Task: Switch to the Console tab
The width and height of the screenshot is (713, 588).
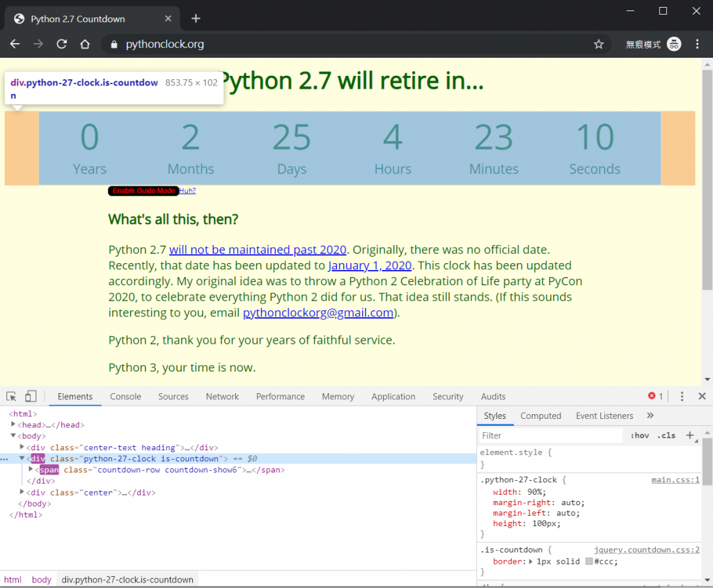Action: pos(125,396)
